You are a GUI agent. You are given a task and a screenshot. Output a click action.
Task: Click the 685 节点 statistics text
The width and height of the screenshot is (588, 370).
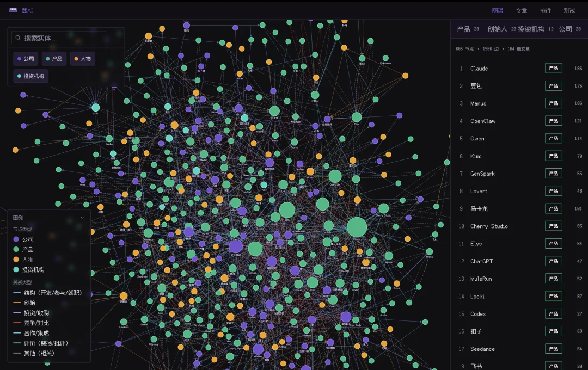click(464, 49)
